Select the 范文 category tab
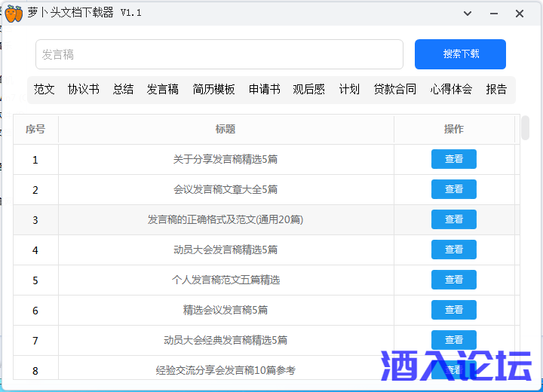 pyautogui.click(x=44, y=89)
